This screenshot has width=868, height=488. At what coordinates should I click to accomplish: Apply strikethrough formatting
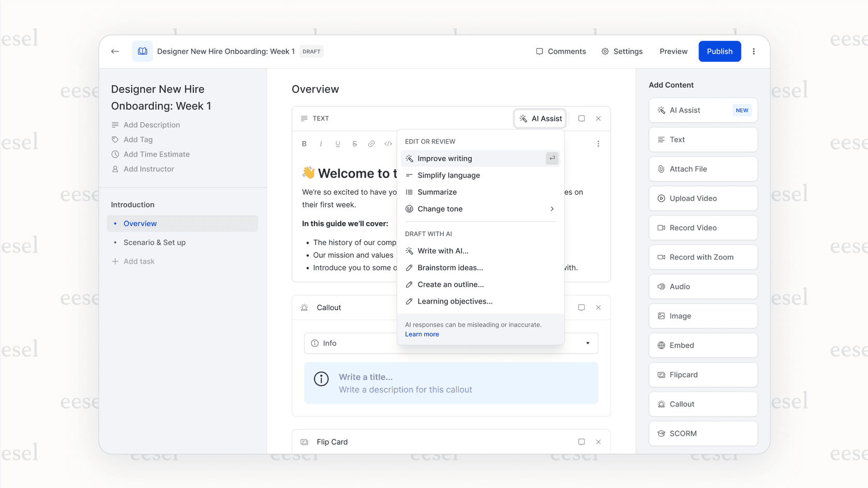pos(354,144)
